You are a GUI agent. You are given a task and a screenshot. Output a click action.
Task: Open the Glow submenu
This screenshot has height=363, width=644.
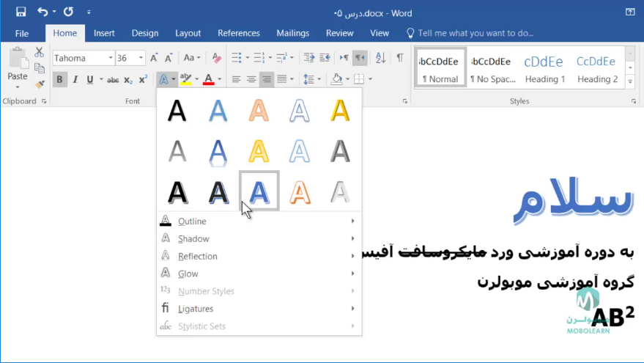coord(259,274)
